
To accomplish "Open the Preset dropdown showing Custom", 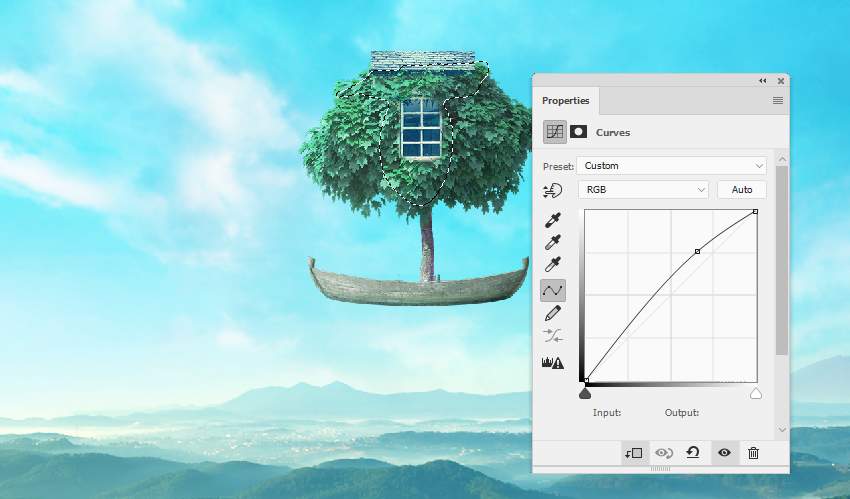I will [672, 166].
